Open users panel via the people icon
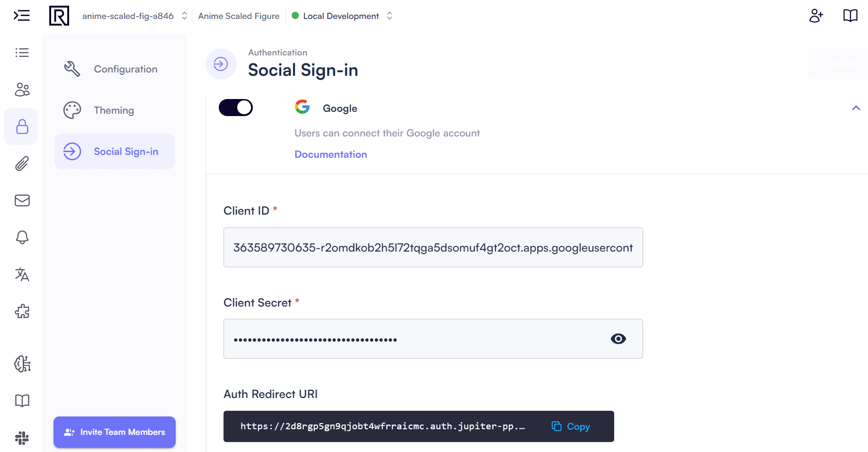868x452 pixels. click(x=22, y=90)
